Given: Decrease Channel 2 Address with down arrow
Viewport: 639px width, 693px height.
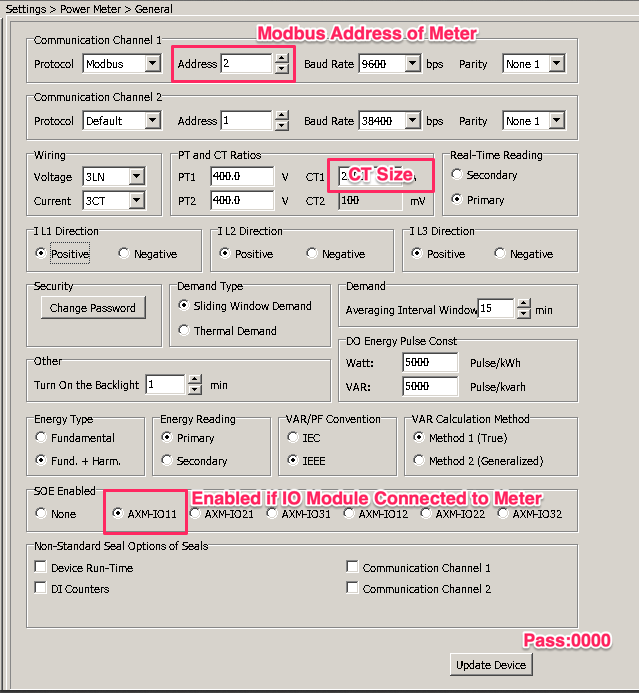Looking at the screenshot, I should click(x=281, y=126).
